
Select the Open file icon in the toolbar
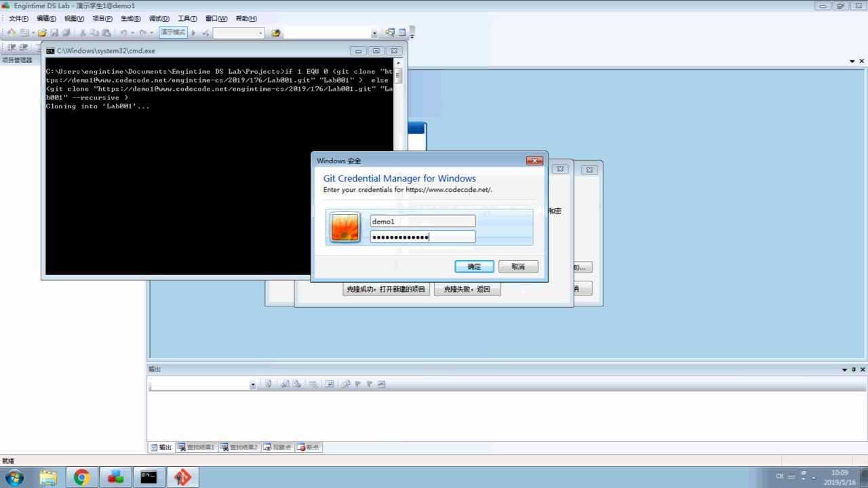[x=42, y=32]
